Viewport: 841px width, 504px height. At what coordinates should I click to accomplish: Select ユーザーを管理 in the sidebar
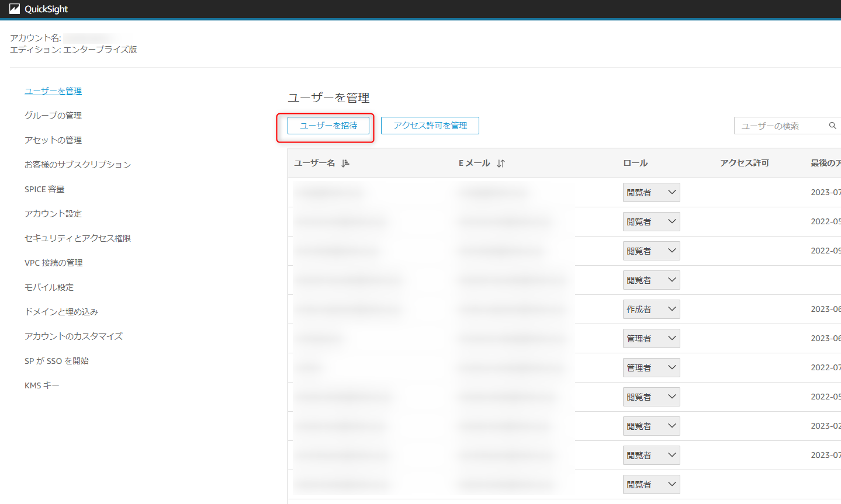point(53,91)
